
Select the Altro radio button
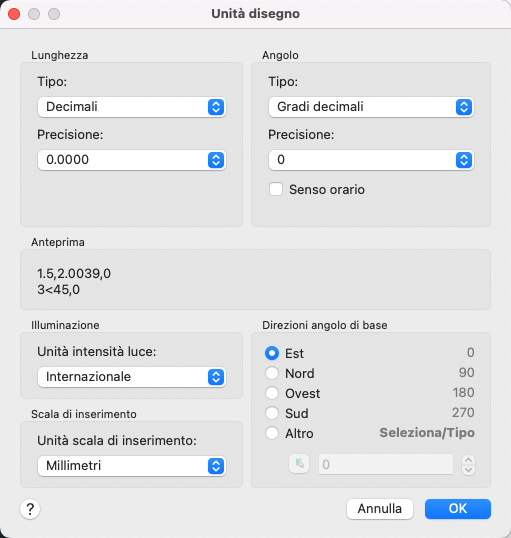click(x=272, y=433)
